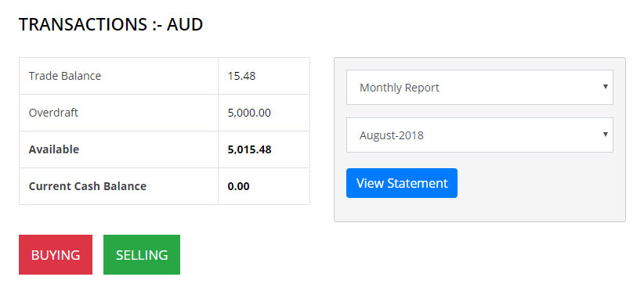Click the 5,015.48 available value
Screen dimensions: 644x302
(x=249, y=149)
